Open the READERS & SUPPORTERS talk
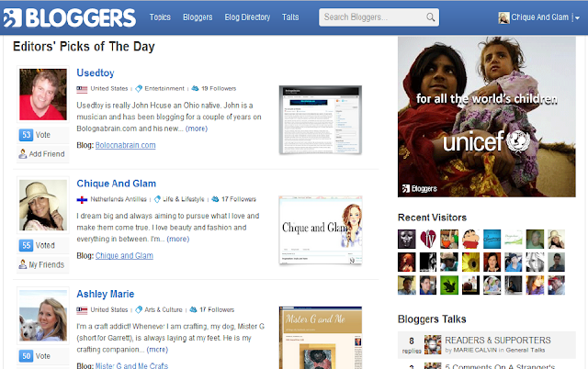The height and width of the screenshot is (369, 588). [x=498, y=341]
